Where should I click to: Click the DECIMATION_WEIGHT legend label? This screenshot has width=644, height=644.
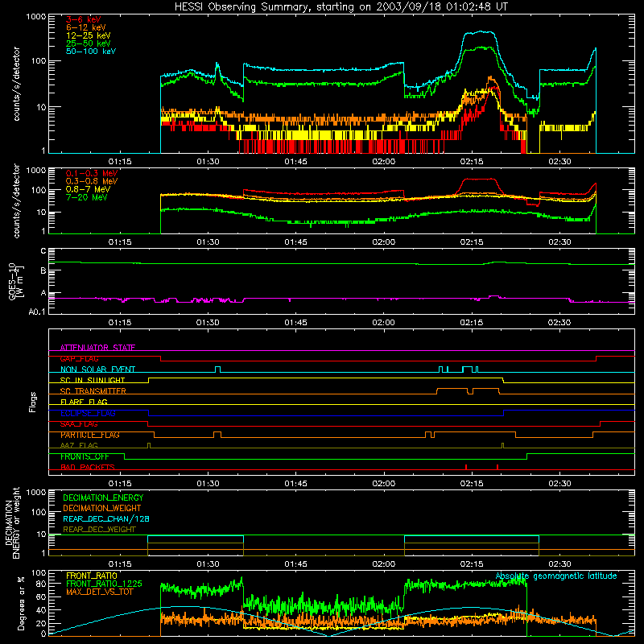102,508
